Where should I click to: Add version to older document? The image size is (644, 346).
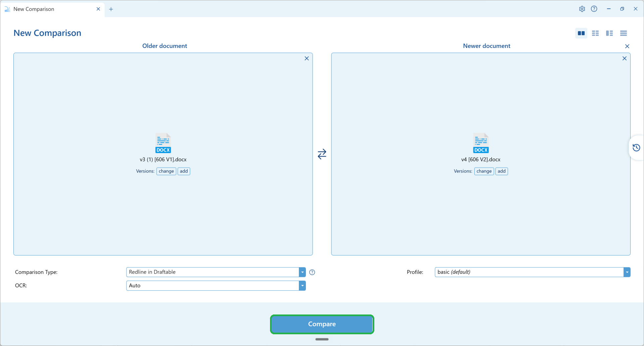184,171
